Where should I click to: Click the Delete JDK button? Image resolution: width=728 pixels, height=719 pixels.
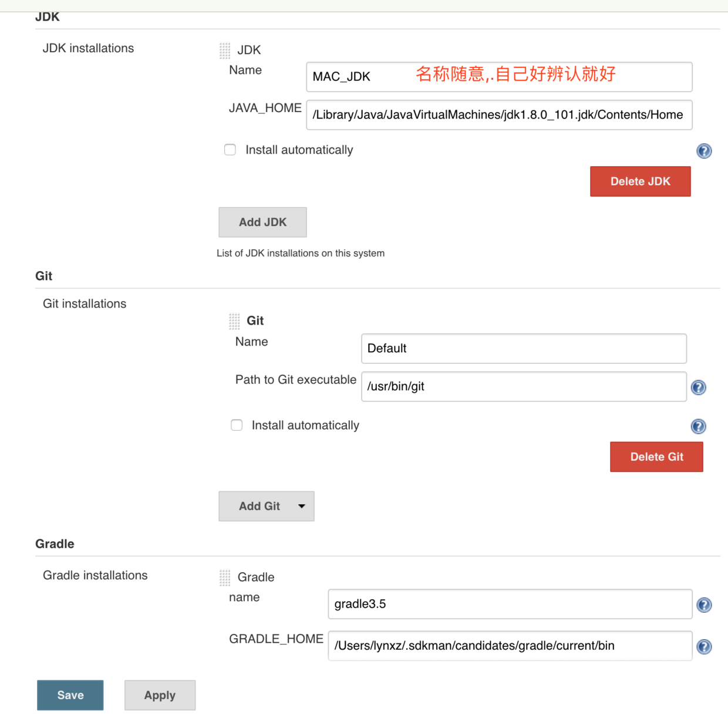click(x=641, y=181)
